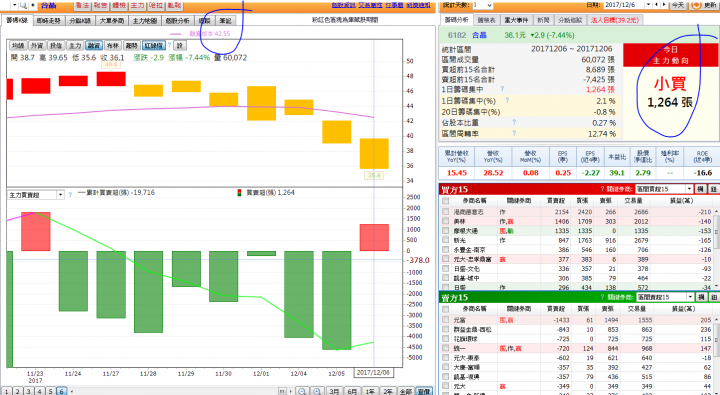Viewport: 720px width, 395px height.
Task: Click the 買方15 list scrollbar
Action: coord(717,249)
